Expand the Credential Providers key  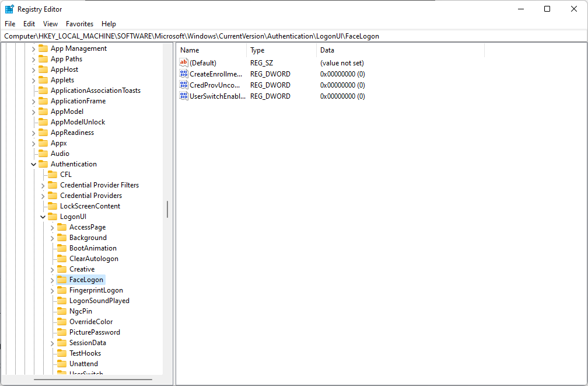coord(43,196)
